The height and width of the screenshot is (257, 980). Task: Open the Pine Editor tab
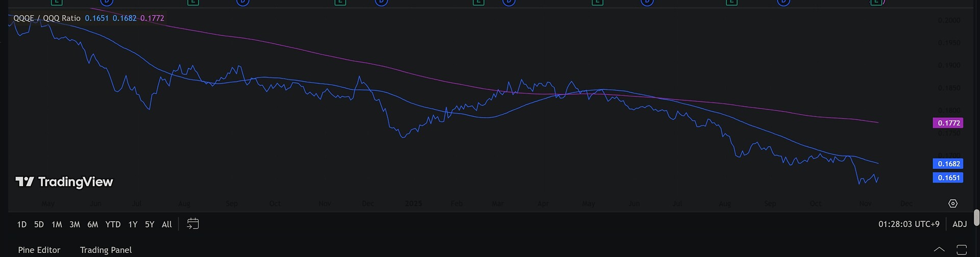pos(39,250)
